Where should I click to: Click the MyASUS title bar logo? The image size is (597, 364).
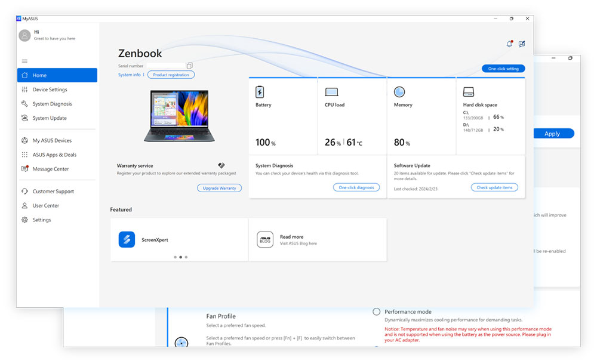pos(19,18)
